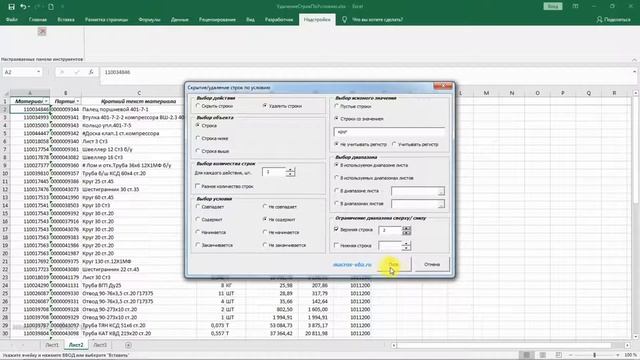Create a new blank document from the quick access toolbar
The image size is (640, 360).
(51, 7)
